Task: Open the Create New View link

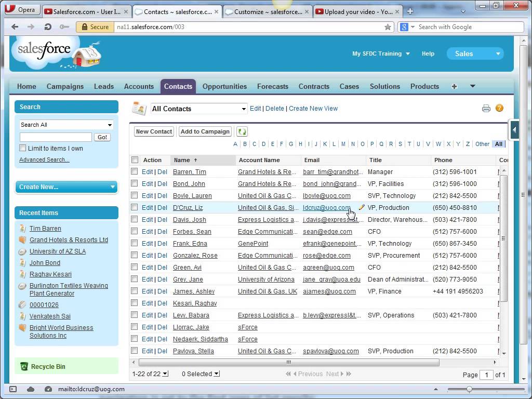Action: pos(313,109)
